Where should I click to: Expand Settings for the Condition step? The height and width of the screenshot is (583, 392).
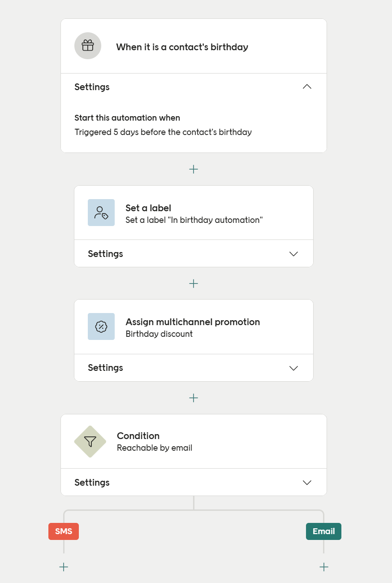307,482
